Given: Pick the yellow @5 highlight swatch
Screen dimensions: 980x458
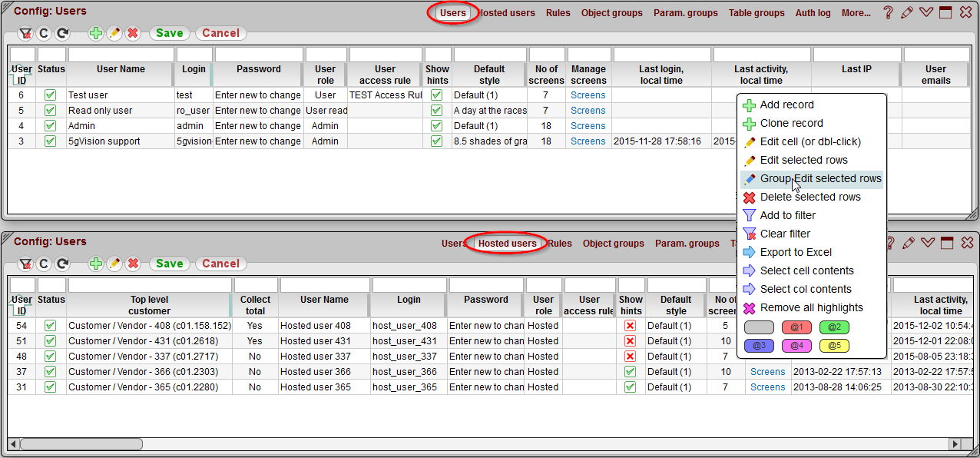Looking at the screenshot, I should tap(833, 346).
